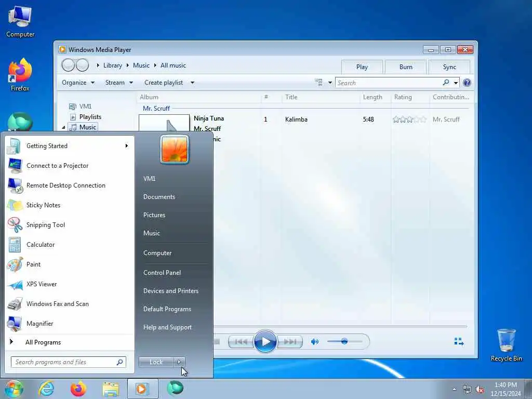Open Default Programs

point(167,309)
